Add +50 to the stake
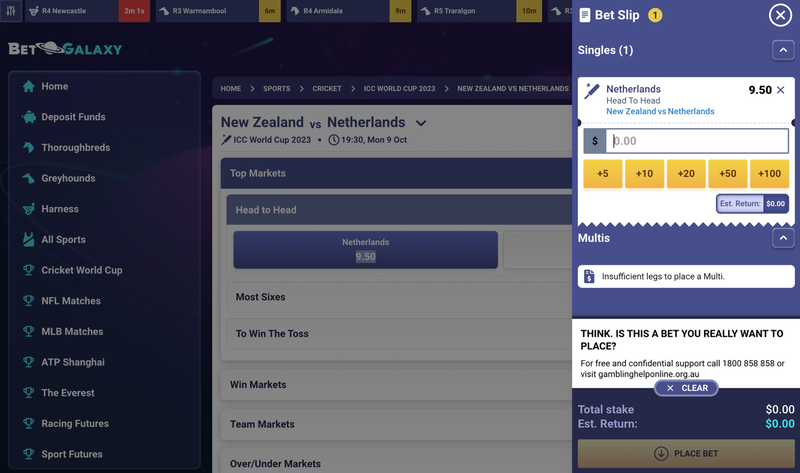 point(727,174)
